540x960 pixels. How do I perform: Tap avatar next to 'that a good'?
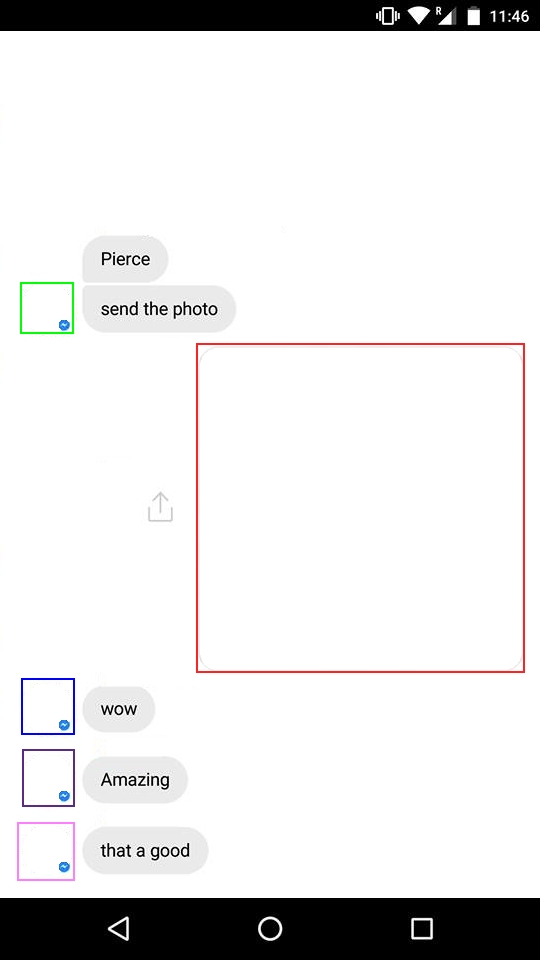46,851
